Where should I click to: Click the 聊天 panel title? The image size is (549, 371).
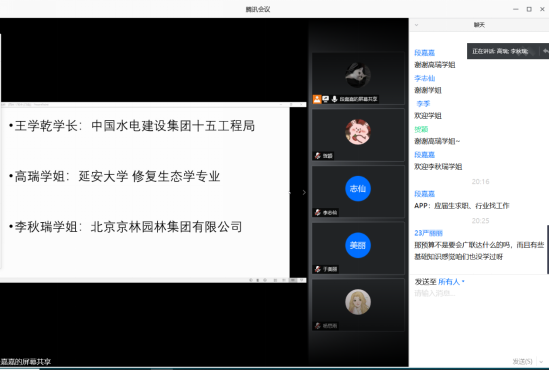(x=479, y=25)
